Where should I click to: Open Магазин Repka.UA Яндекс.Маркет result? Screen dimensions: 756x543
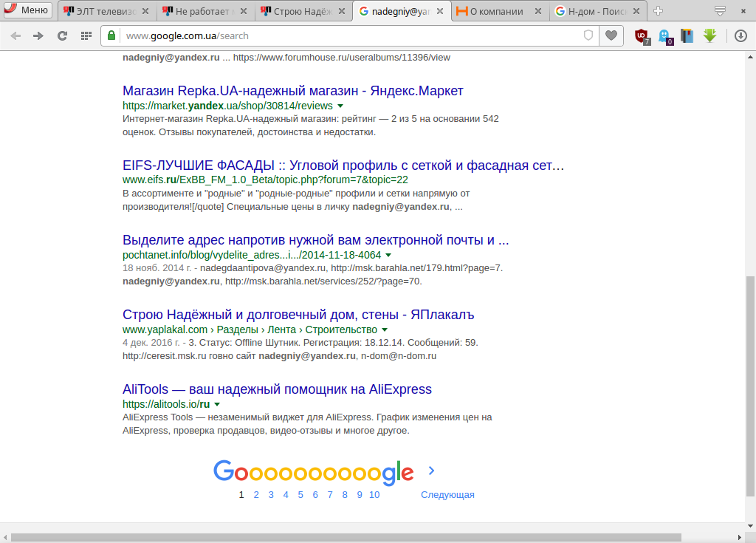pyautogui.click(x=292, y=91)
